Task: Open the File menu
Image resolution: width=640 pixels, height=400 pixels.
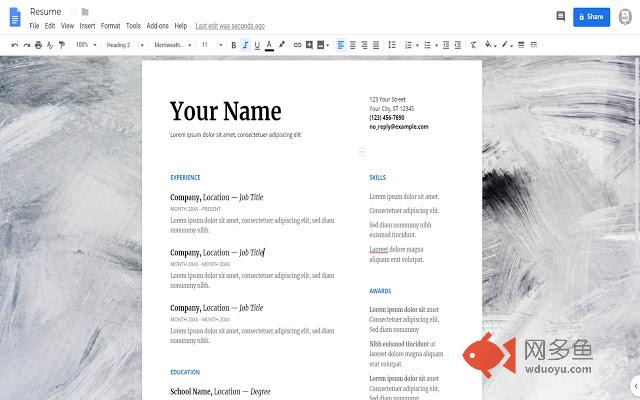Action: click(x=34, y=26)
